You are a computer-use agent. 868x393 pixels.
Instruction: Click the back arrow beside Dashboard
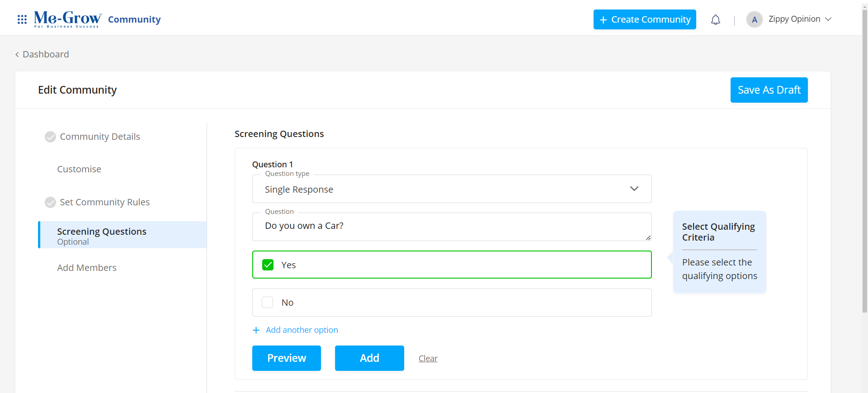[17, 55]
